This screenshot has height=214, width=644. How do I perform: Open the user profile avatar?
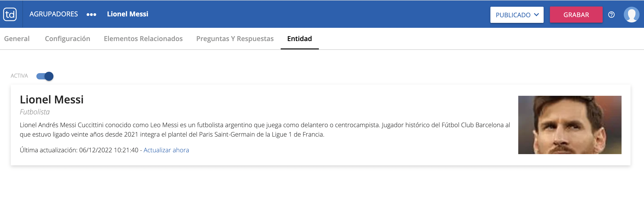(631, 15)
